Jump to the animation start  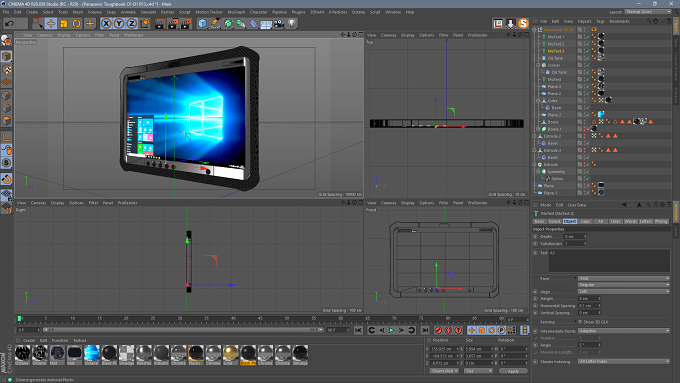coord(358,331)
